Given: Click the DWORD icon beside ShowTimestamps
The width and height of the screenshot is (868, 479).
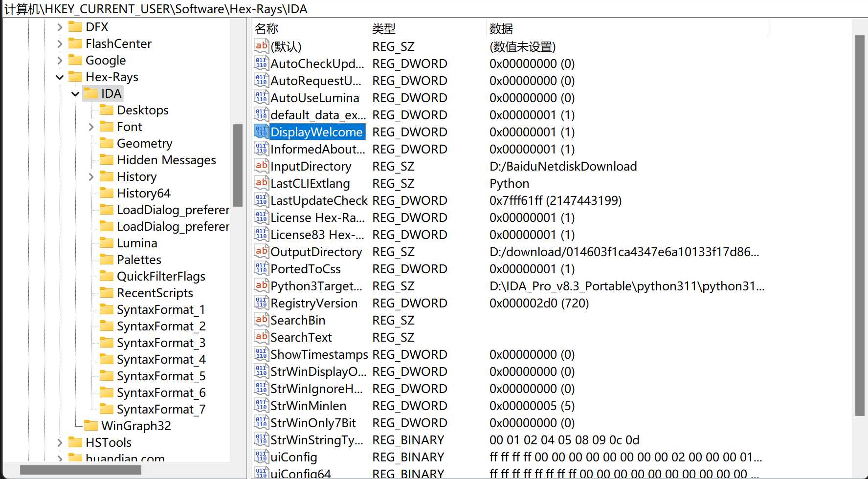Looking at the screenshot, I should point(261,354).
